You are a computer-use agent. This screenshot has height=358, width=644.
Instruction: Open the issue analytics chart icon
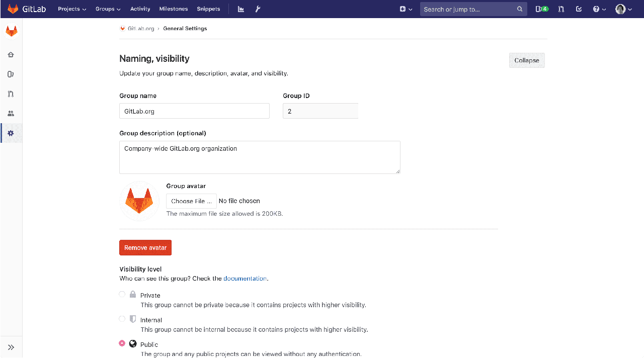pos(240,9)
